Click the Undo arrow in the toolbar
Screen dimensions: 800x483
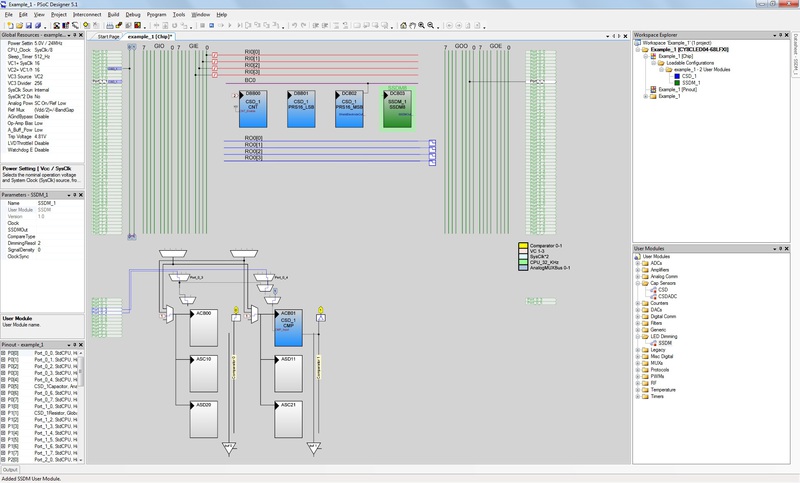tap(294, 25)
